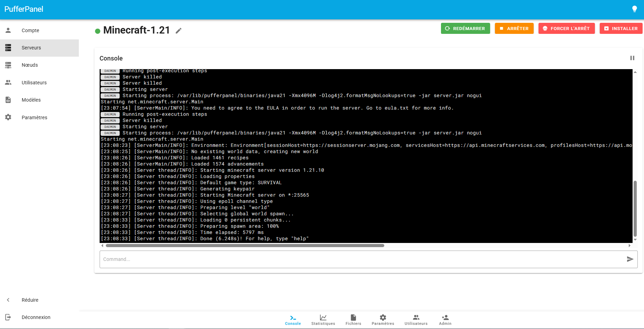Open the Statistiques tab
The height and width of the screenshot is (329, 644).
coord(323,320)
